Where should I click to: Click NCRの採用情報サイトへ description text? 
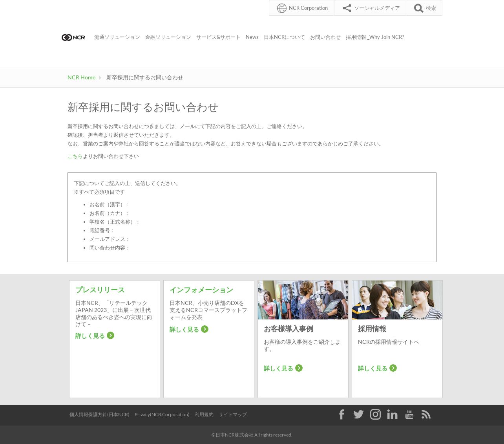coord(389,342)
